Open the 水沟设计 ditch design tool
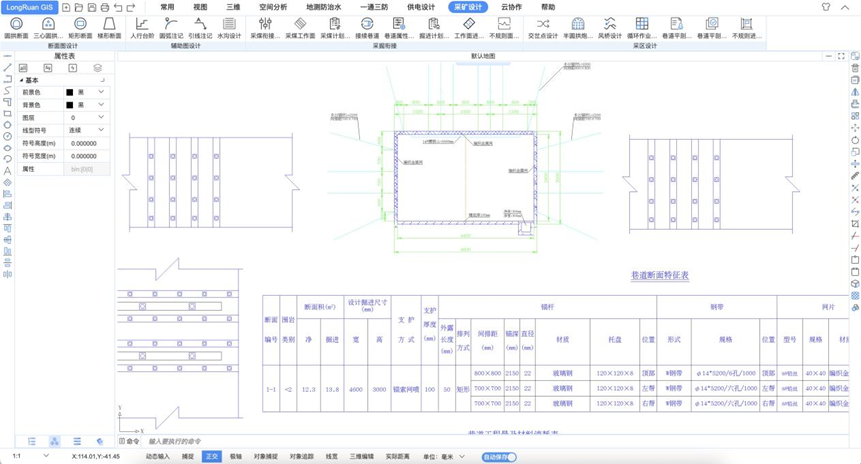The image size is (861, 464). tap(229, 26)
